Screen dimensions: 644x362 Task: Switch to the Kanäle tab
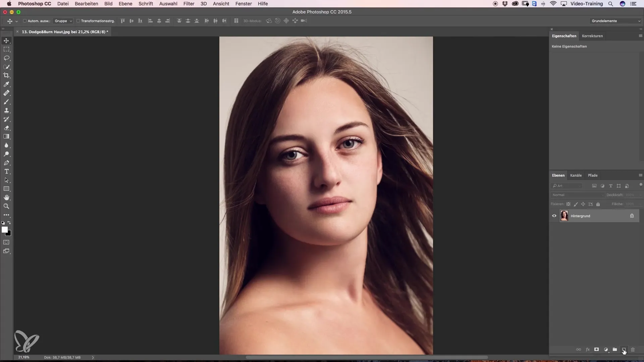576,175
